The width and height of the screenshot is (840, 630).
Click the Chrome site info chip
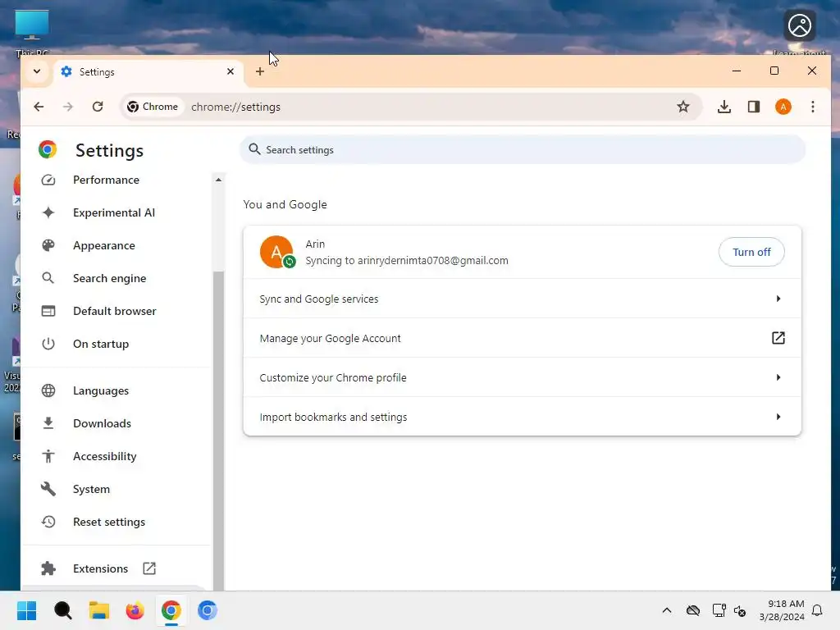point(153,107)
